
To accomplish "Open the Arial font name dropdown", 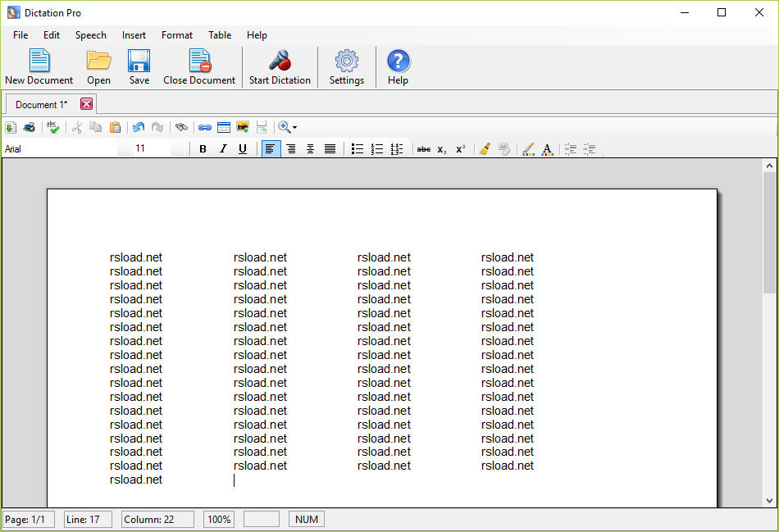I will tap(124, 149).
